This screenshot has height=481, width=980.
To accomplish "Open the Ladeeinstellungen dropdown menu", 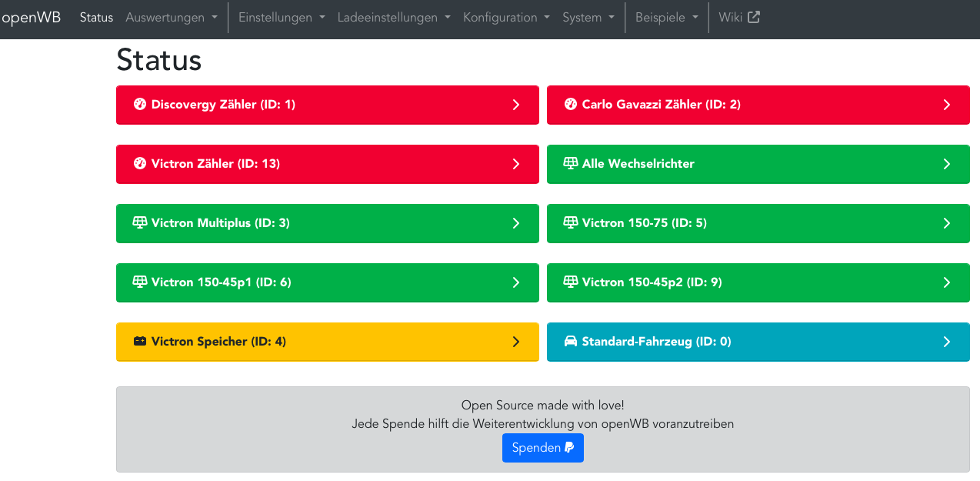I will (x=394, y=18).
